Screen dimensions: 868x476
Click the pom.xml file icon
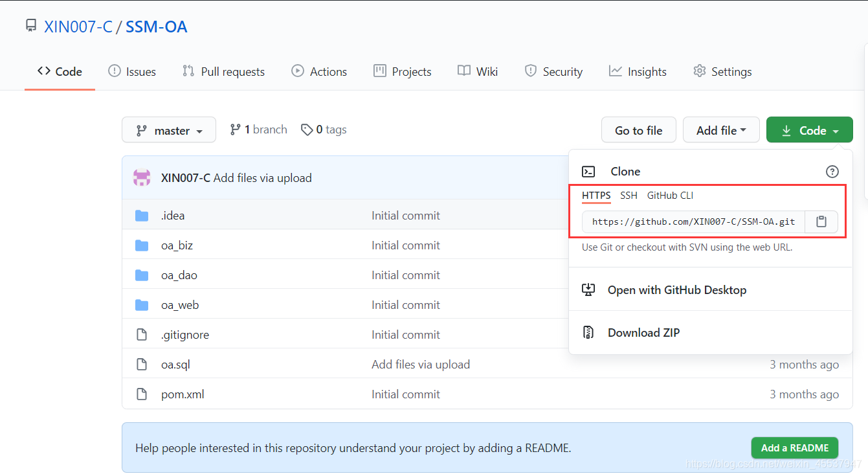pyautogui.click(x=142, y=394)
